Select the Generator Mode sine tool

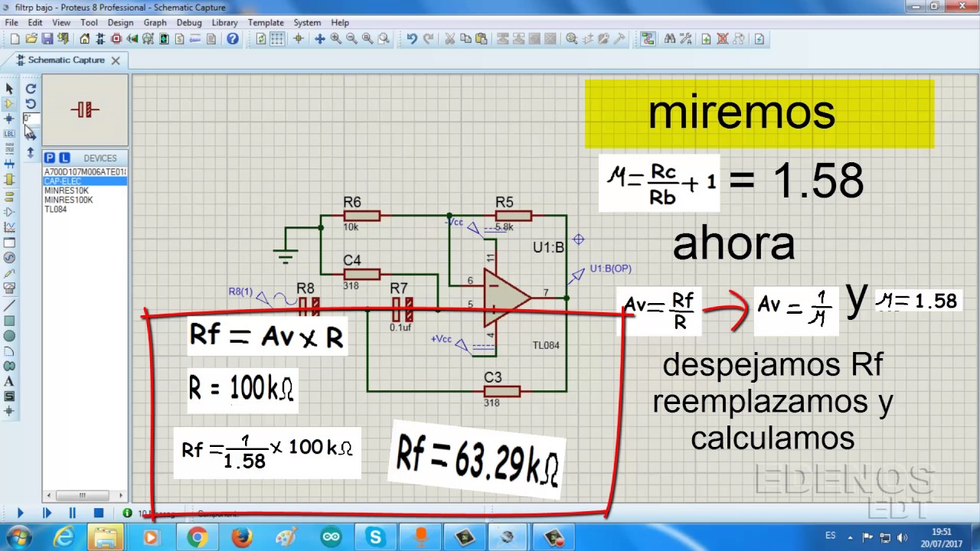tap(9, 257)
